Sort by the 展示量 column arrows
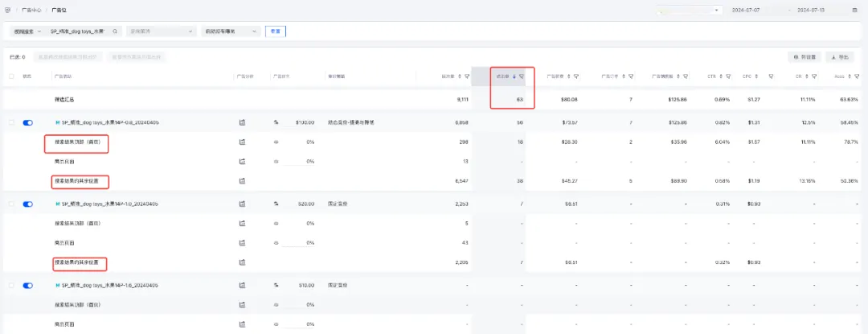Viewport: 868px width, 334px height. tap(460, 76)
